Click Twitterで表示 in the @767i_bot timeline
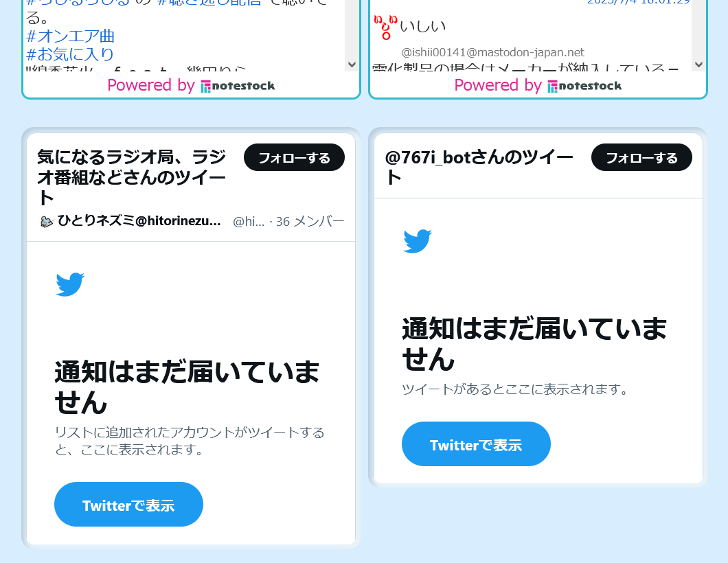 [476, 444]
